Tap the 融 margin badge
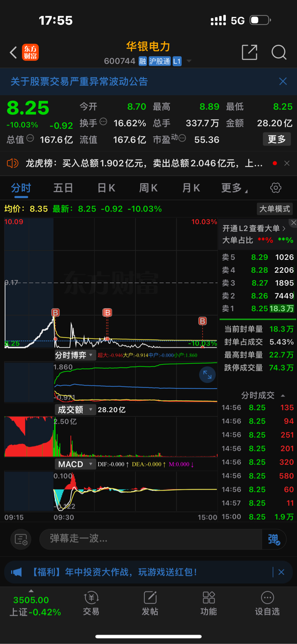 point(143,61)
